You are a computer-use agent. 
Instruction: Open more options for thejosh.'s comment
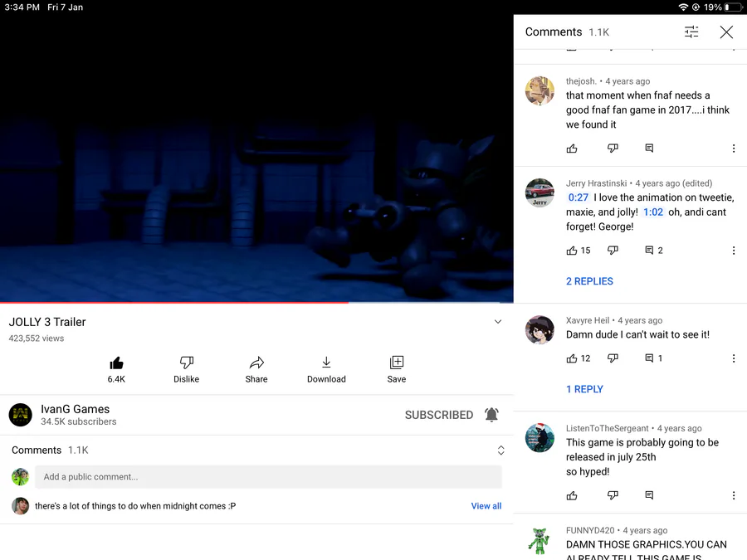point(734,149)
